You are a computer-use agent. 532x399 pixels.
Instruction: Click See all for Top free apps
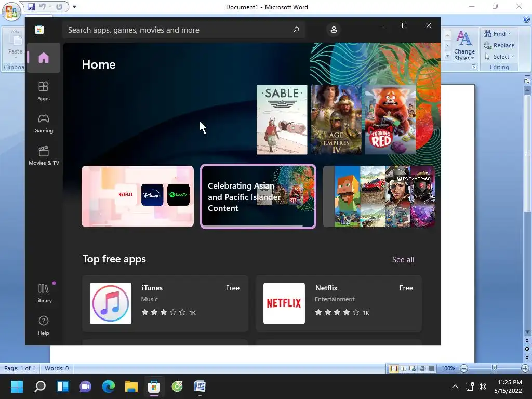point(403,260)
